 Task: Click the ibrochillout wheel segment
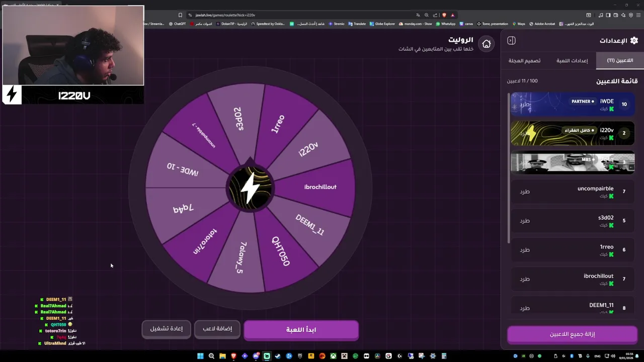320,187
